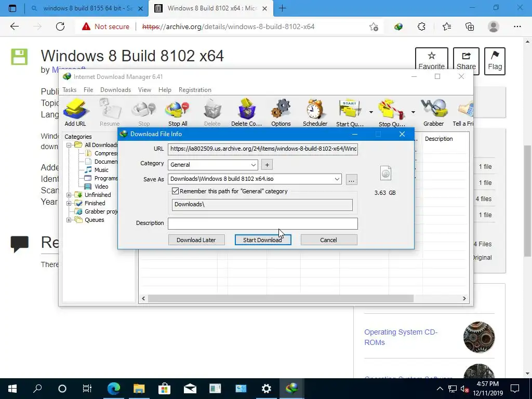Open the Registration menu in IDM
This screenshot has width=532, height=399.
[x=195, y=90]
